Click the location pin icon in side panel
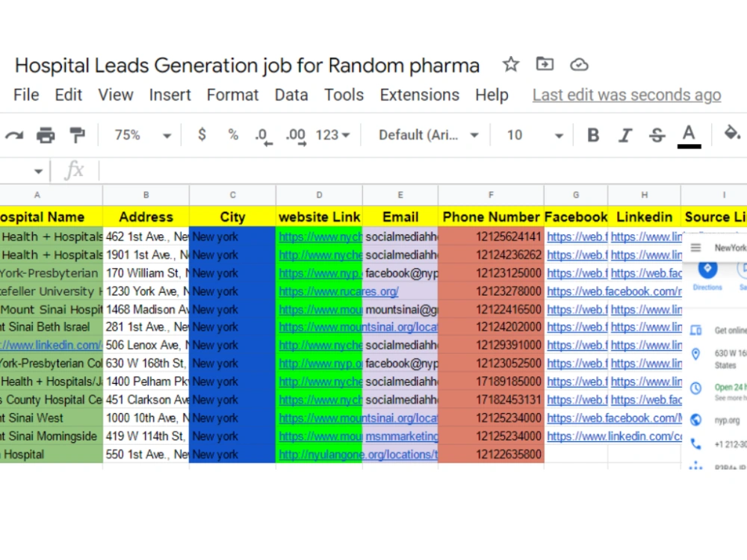Screen dimensions: 747x560 (696, 354)
